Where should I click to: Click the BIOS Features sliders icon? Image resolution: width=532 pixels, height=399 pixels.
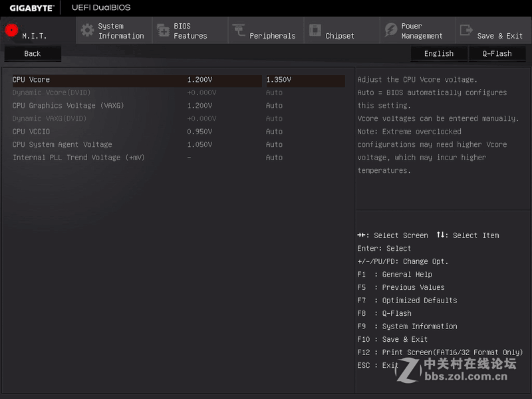click(163, 30)
